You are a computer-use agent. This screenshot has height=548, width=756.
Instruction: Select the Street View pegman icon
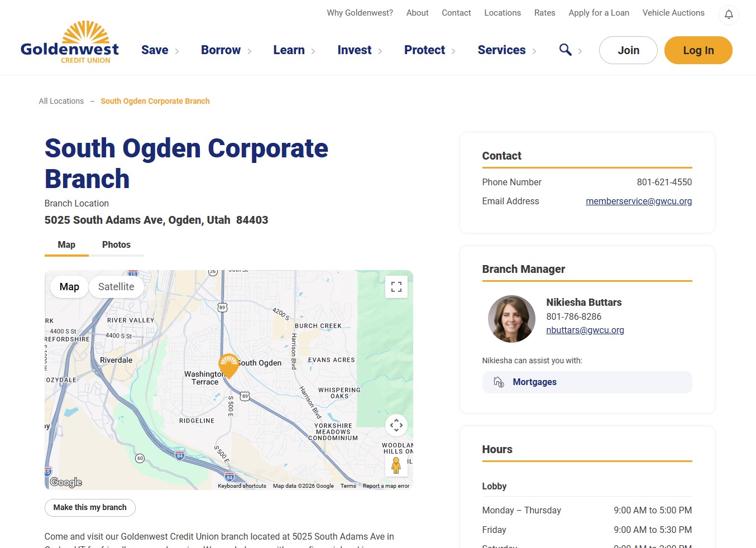point(396,465)
